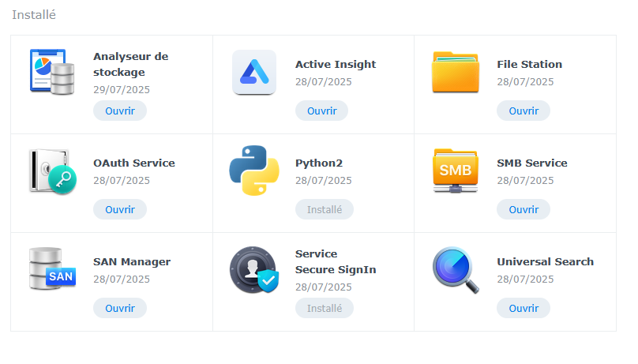Click the Service Secure SignIn icon

[x=254, y=269]
